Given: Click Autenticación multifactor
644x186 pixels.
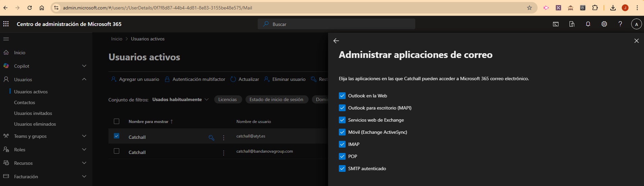Looking at the screenshot, I should (x=195, y=79).
